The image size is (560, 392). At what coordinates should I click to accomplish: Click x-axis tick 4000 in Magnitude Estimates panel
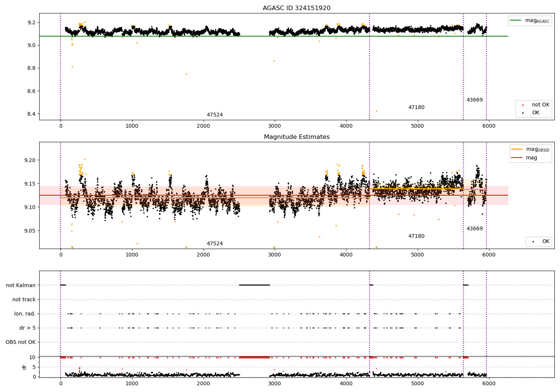(x=346, y=255)
